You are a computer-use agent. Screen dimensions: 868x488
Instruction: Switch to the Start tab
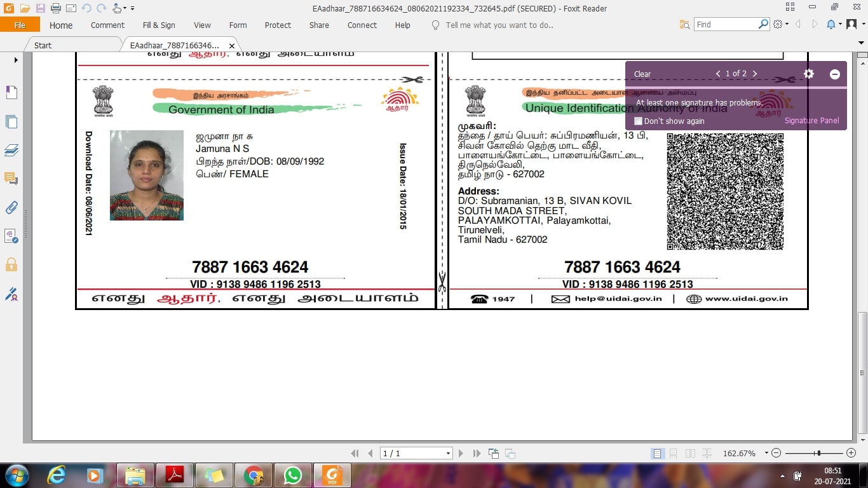point(43,45)
